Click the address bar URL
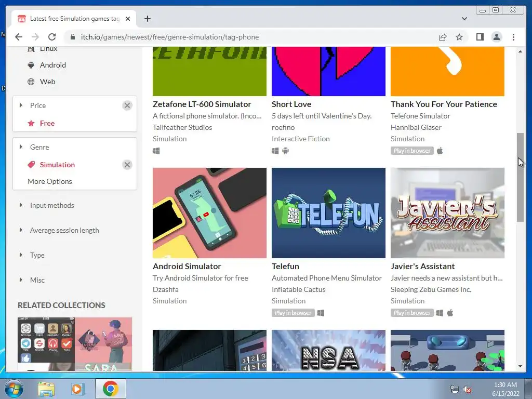Image resolution: width=532 pixels, height=399 pixels. tap(170, 37)
